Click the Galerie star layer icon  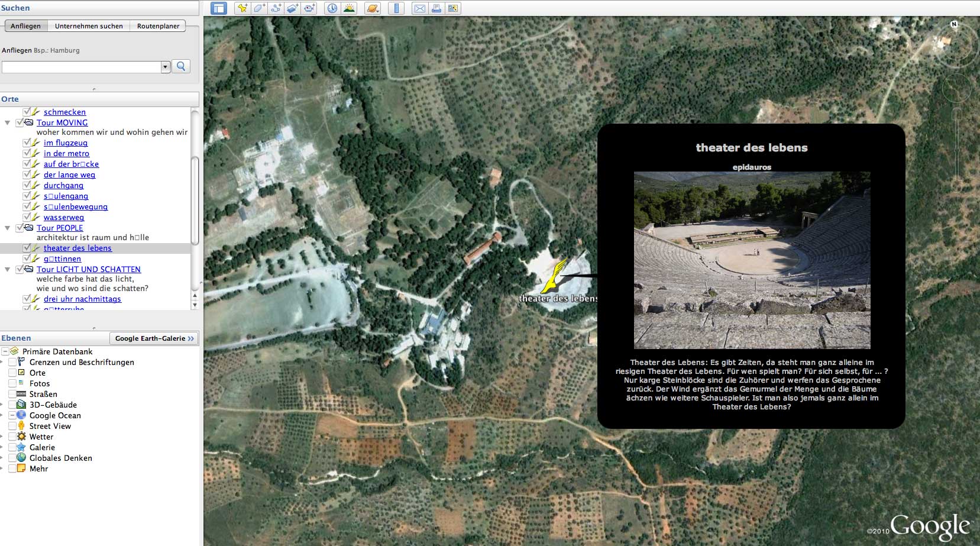pyautogui.click(x=21, y=447)
